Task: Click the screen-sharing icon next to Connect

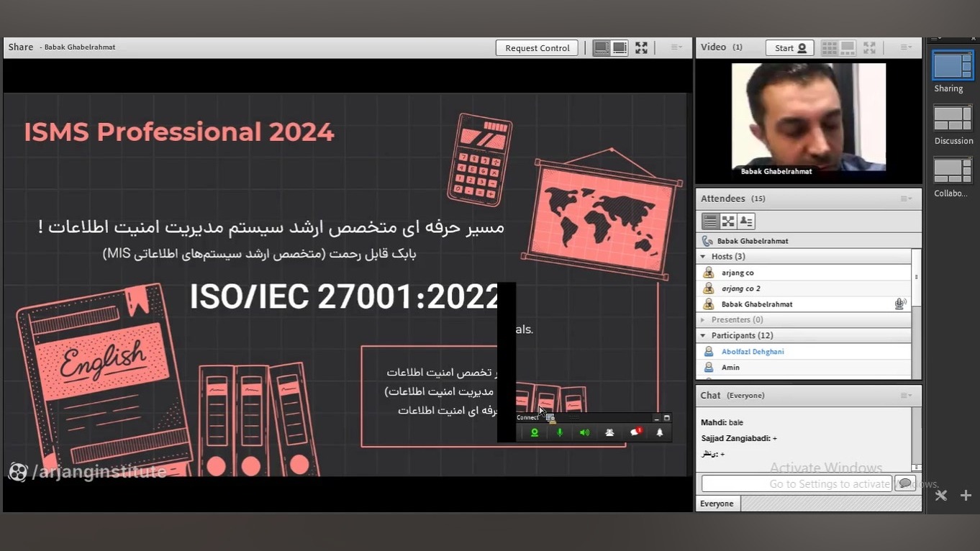Action: (x=550, y=418)
